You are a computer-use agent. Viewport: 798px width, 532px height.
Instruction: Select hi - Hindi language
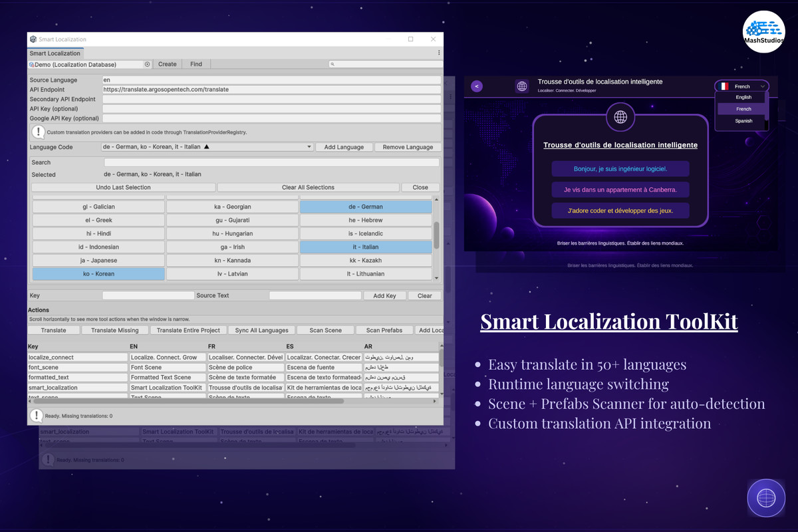[x=98, y=233]
